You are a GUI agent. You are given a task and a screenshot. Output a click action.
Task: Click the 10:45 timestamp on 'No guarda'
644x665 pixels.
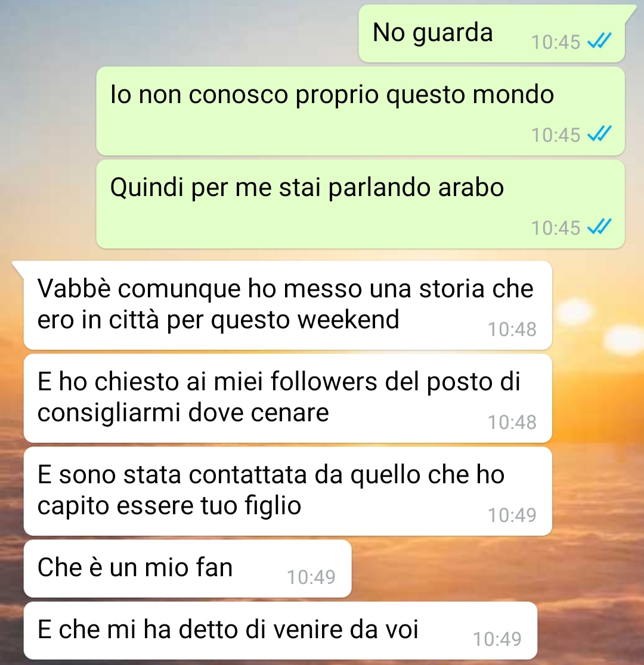(x=556, y=42)
